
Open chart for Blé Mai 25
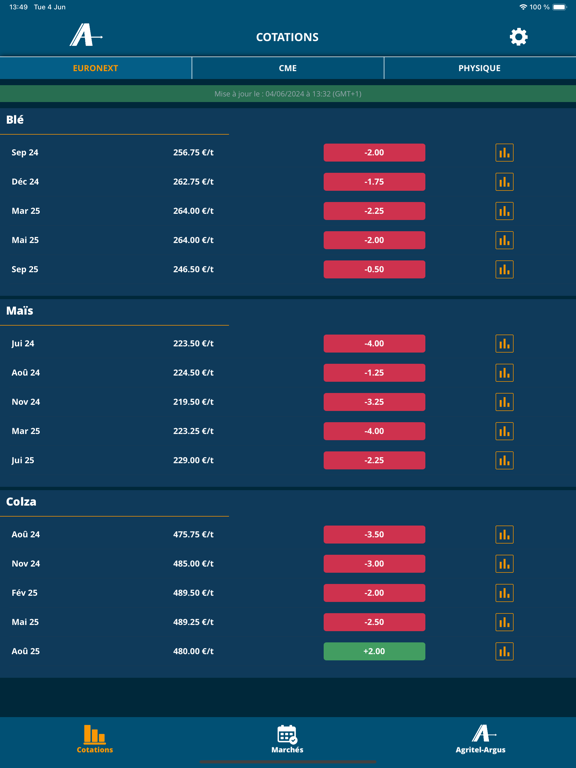pos(504,240)
